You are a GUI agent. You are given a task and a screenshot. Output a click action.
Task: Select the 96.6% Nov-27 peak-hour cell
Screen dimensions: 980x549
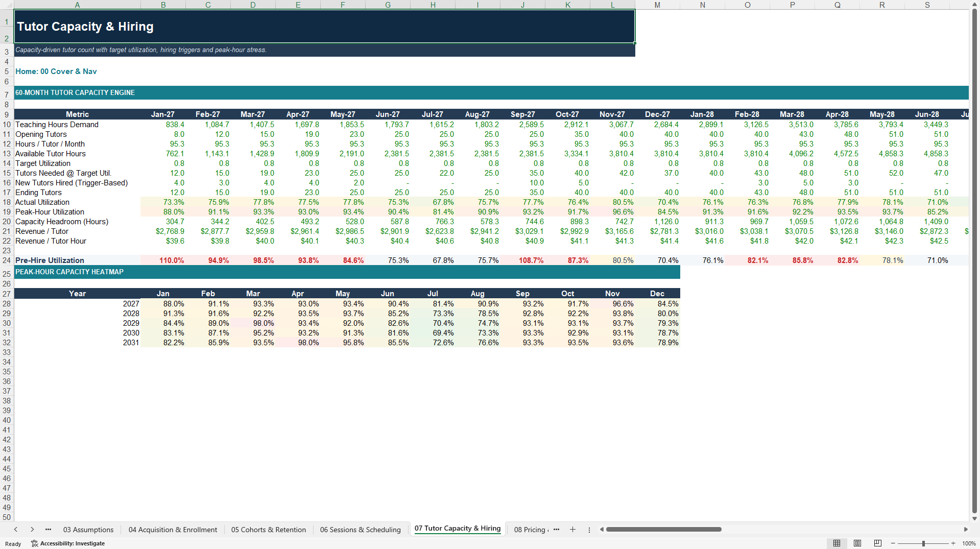[613, 212]
